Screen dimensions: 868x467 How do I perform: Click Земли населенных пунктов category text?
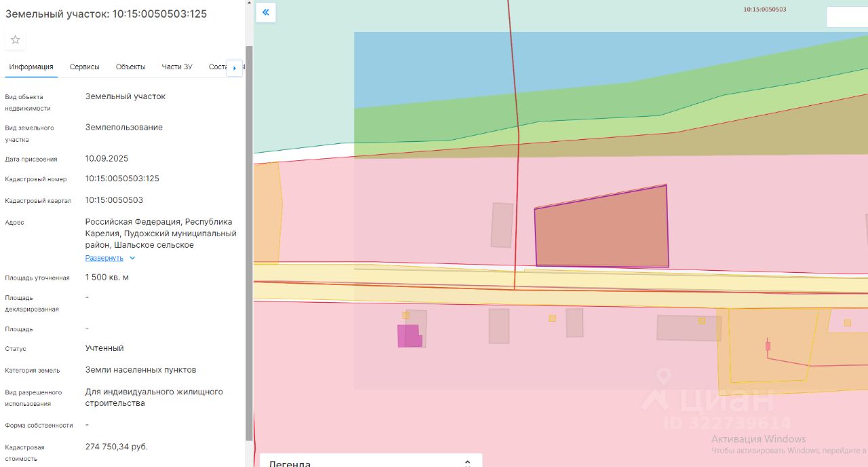pos(141,370)
